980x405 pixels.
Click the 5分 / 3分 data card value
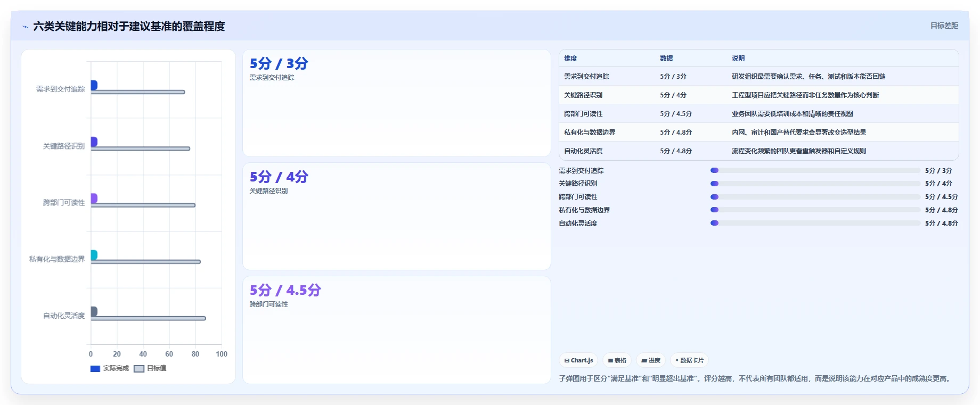(279, 63)
